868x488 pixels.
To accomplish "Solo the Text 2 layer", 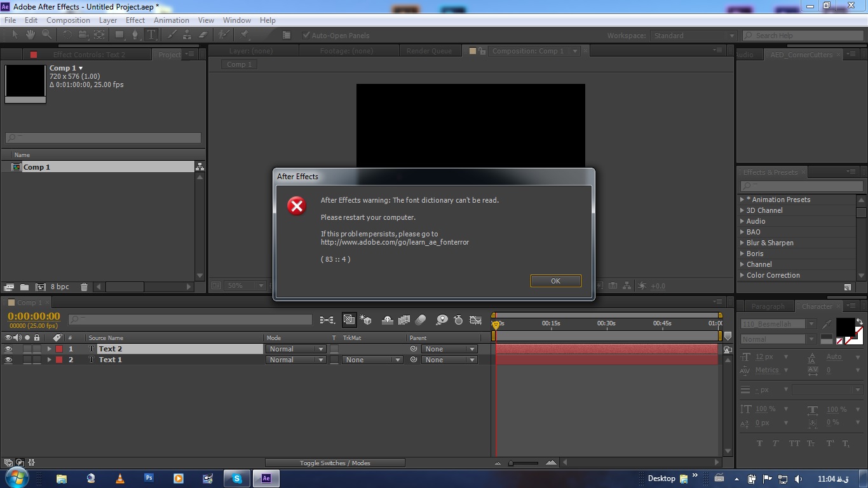I will (x=27, y=349).
